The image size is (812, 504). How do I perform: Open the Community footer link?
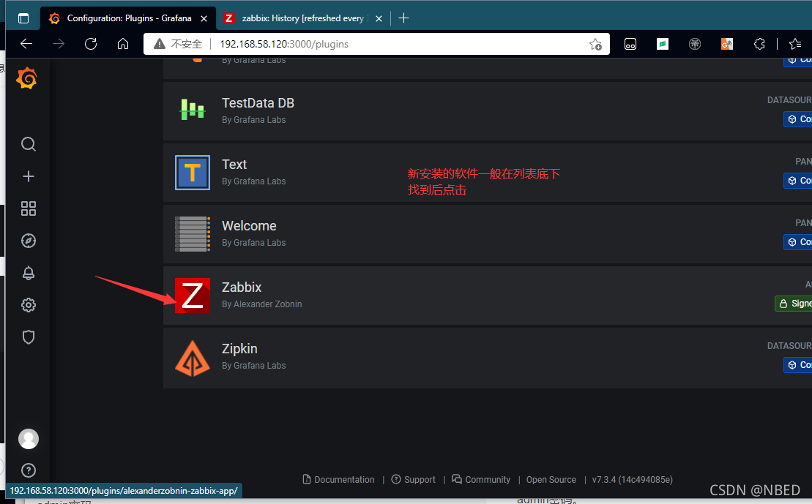(481, 480)
